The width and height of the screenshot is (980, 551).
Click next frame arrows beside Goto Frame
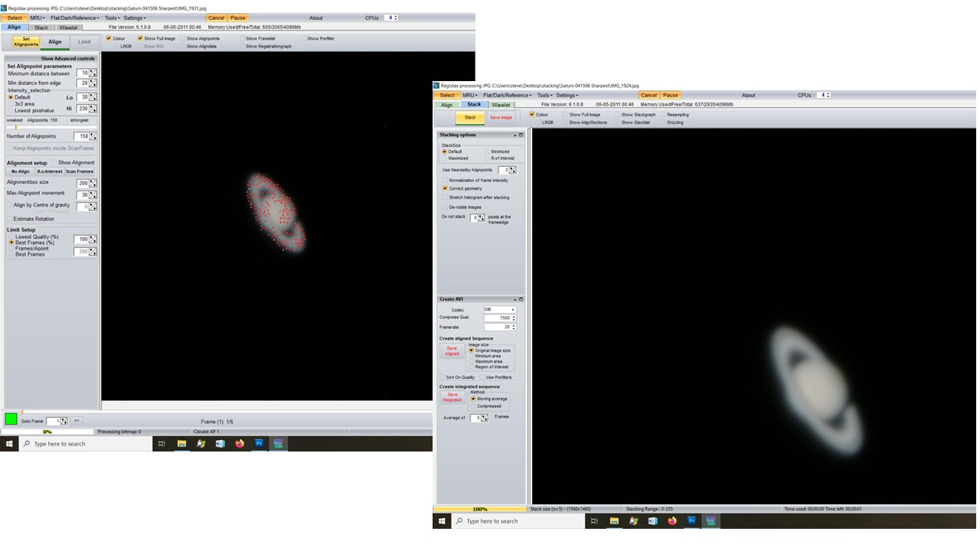tap(77, 421)
